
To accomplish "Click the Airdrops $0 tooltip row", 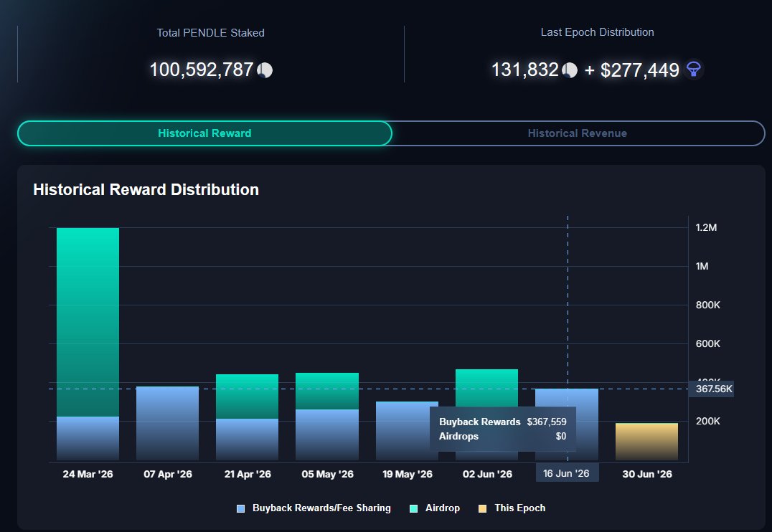I will [503, 436].
